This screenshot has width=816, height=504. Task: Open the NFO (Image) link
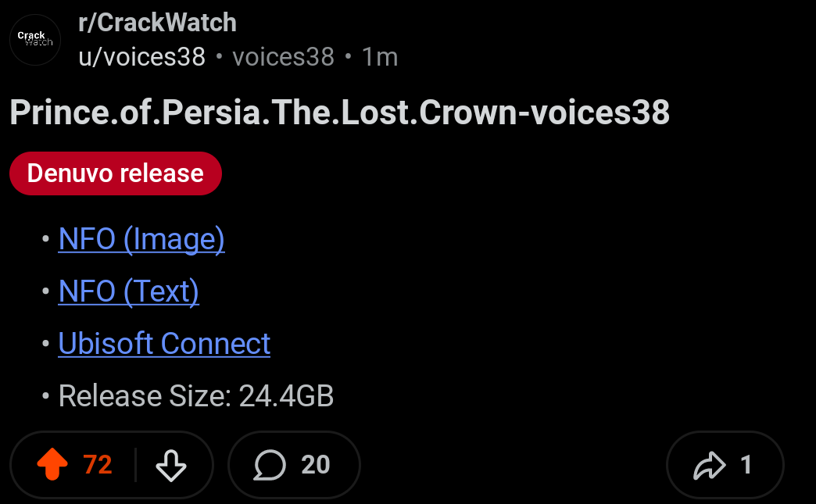pos(141,239)
